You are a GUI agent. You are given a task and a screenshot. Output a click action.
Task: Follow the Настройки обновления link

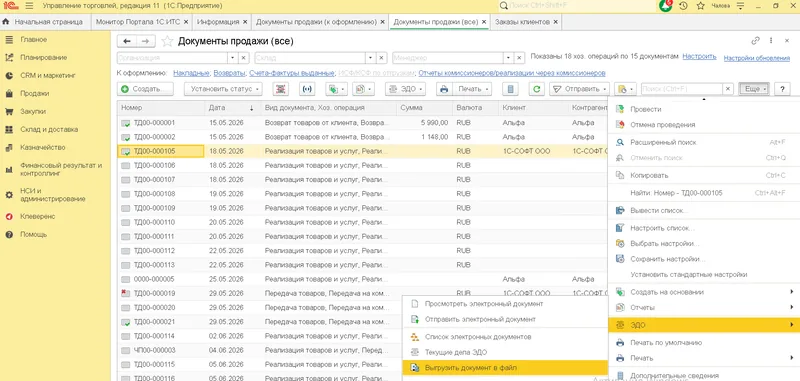pos(757,58)
